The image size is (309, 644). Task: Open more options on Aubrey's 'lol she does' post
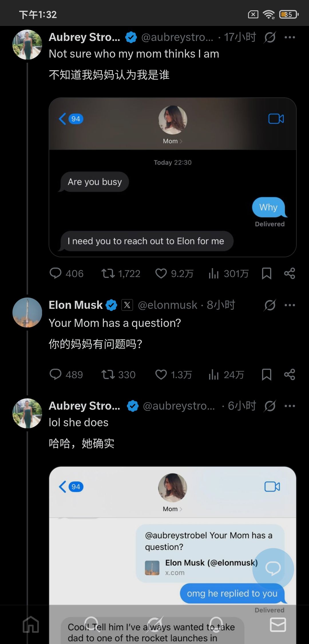click(290, 406)
